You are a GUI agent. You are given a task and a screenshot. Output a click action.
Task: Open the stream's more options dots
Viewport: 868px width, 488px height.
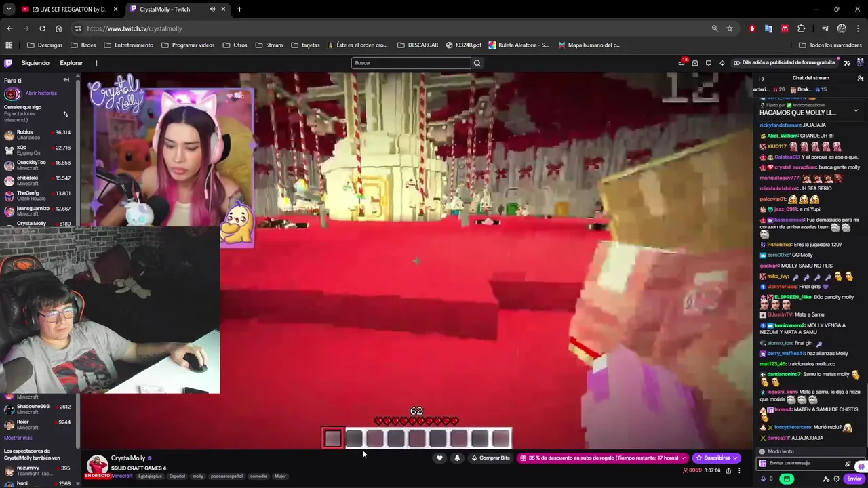point(739,470)
